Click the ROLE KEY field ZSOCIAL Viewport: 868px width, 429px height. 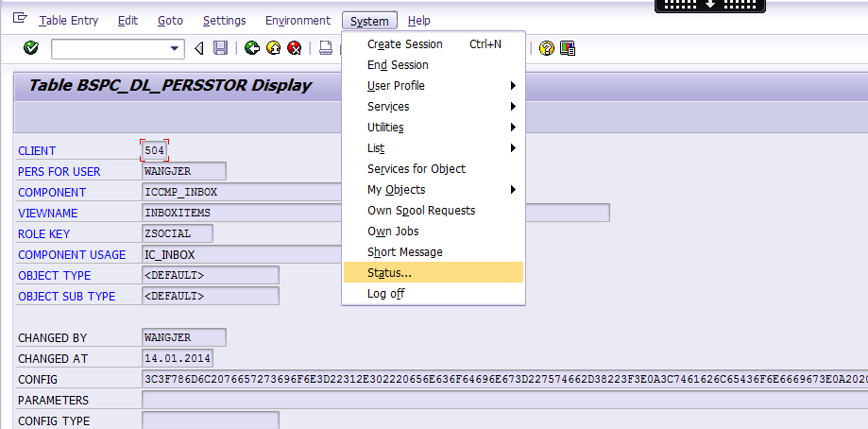tap(178, 233)
